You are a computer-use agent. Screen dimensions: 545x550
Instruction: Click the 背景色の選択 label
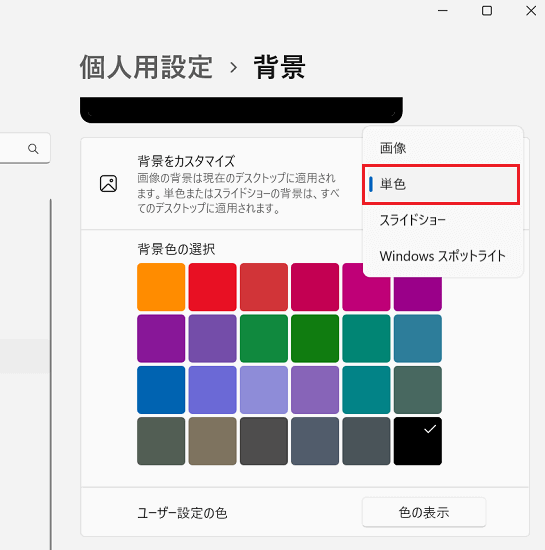click(176, 249)
